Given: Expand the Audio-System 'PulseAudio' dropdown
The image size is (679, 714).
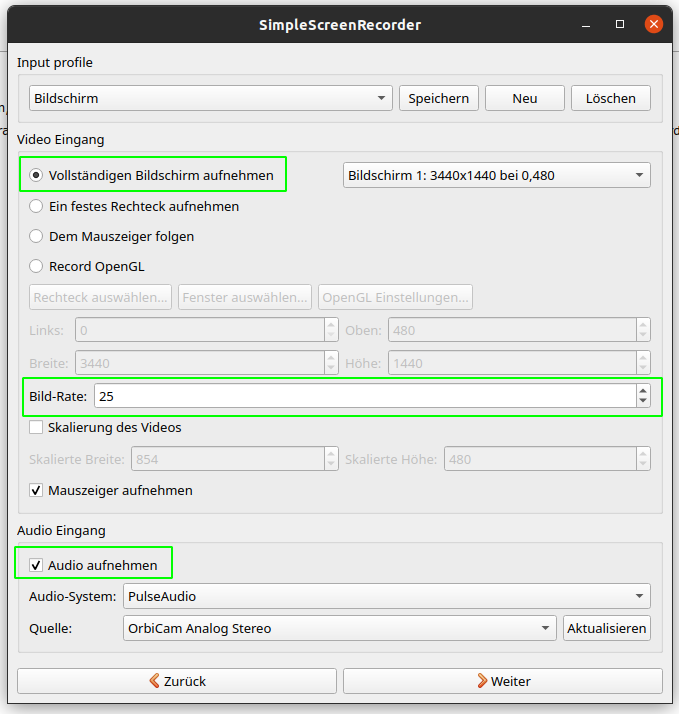Looking at the screenshot, I should (387, 596).
